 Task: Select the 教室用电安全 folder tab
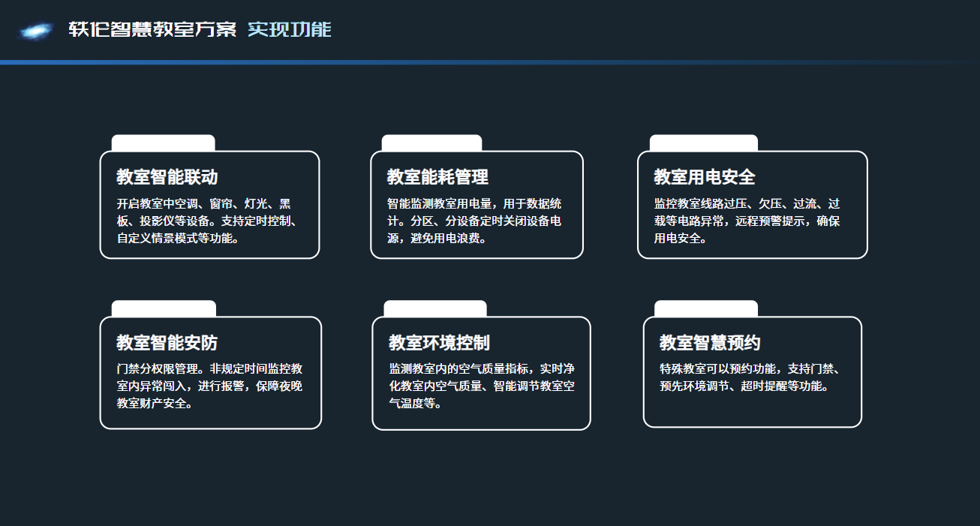coord(704,140)
